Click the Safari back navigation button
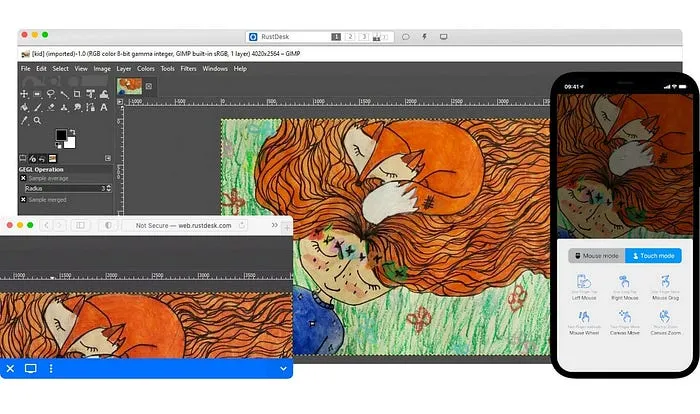The width and height of the screenshot is (700, 414). click(46, 226)
